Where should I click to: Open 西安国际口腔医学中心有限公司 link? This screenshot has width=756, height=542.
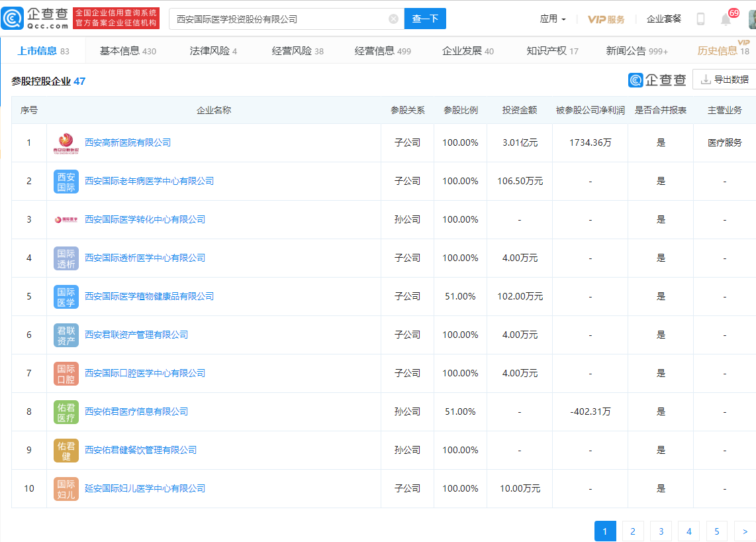click(x=144, y=373)
